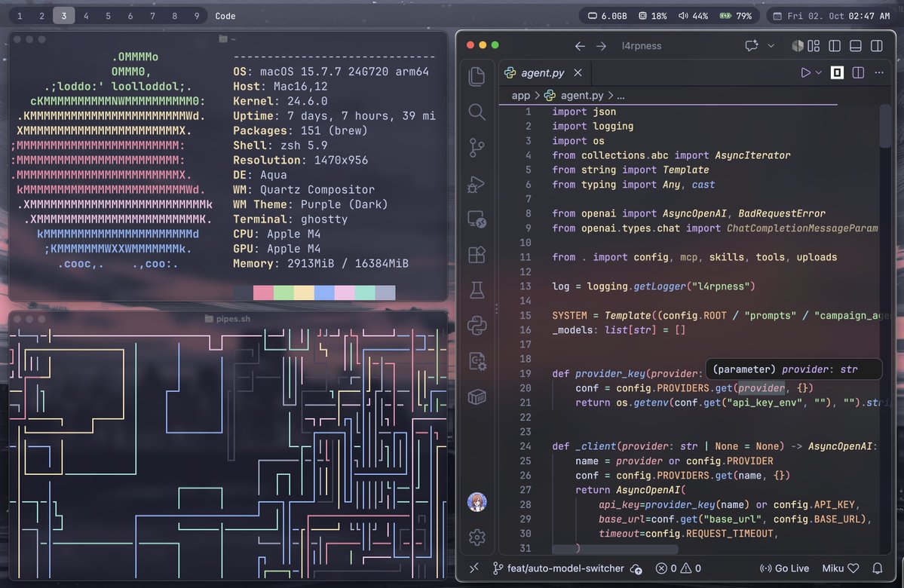Click "Terminal: ghostty" in the fetch output

290,219
